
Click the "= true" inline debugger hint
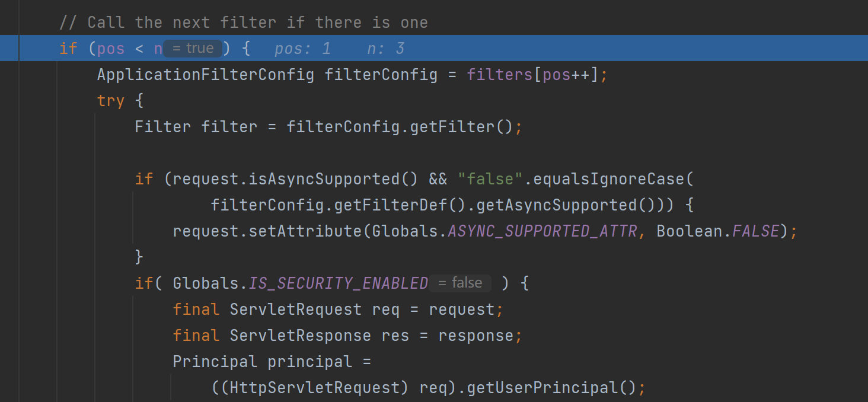(x=193, y=48)
